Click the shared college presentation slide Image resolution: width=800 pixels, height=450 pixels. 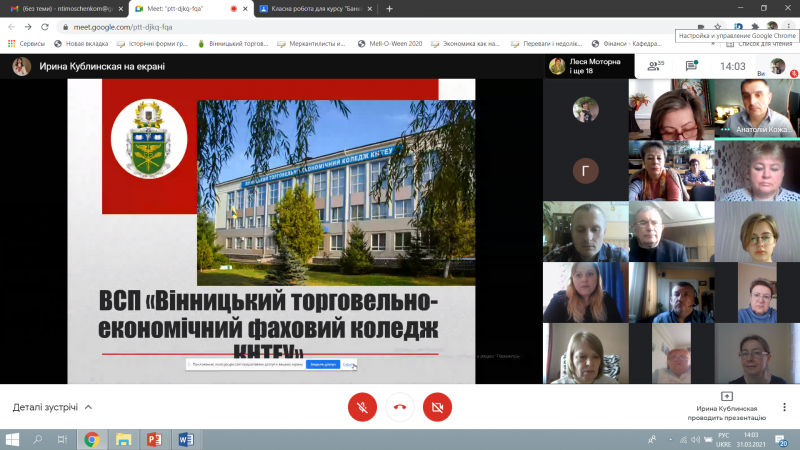pos(271,231)
